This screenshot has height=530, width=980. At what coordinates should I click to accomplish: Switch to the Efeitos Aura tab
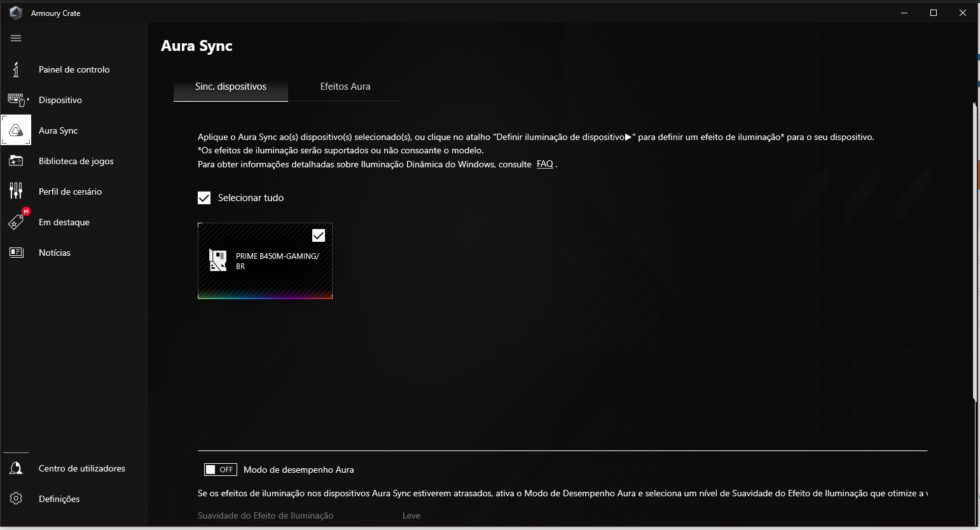345,87
